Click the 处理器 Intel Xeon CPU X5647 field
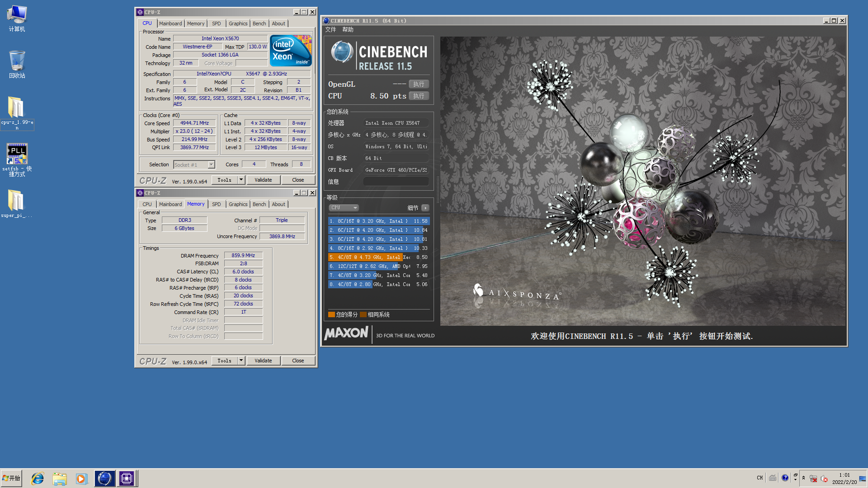 [396, 123]
